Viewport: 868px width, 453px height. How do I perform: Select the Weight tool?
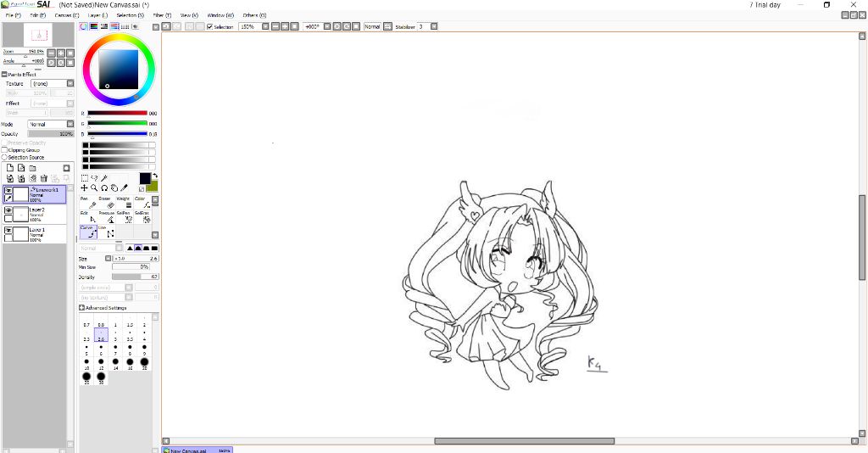click(125, 203)
